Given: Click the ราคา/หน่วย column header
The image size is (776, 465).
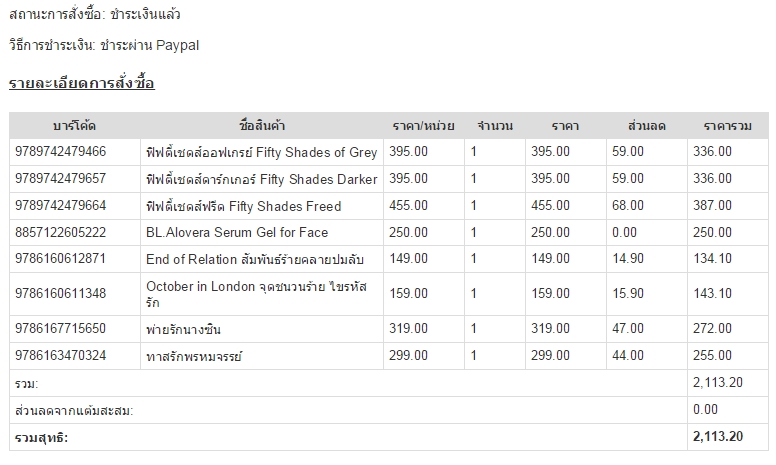Looking at the screenshot, I should (x=423, y=126).
